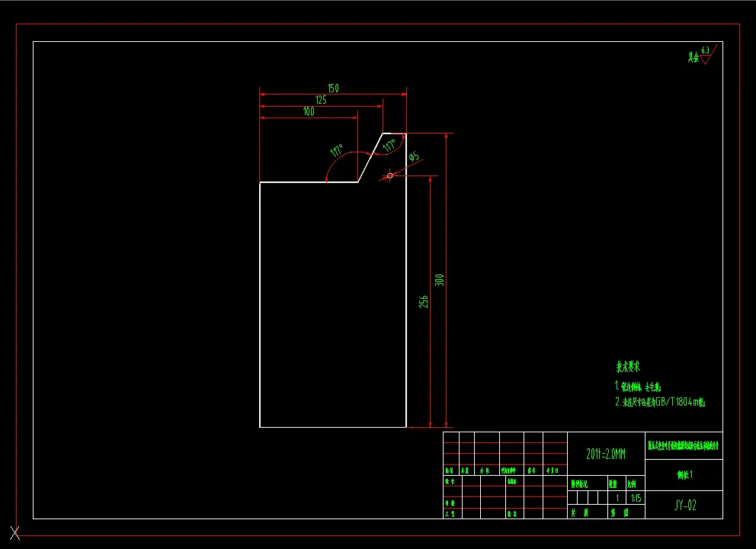Screen dimensions: 756x549
Task: Select the 技术要求 heading text
Action: [628, 367]
